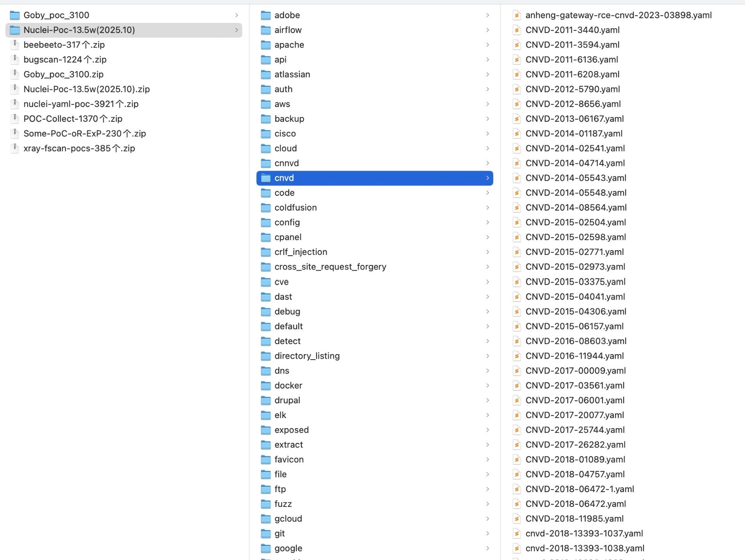
Task: Expand the drupal folder chevron
Action: (x=487, y=400)
